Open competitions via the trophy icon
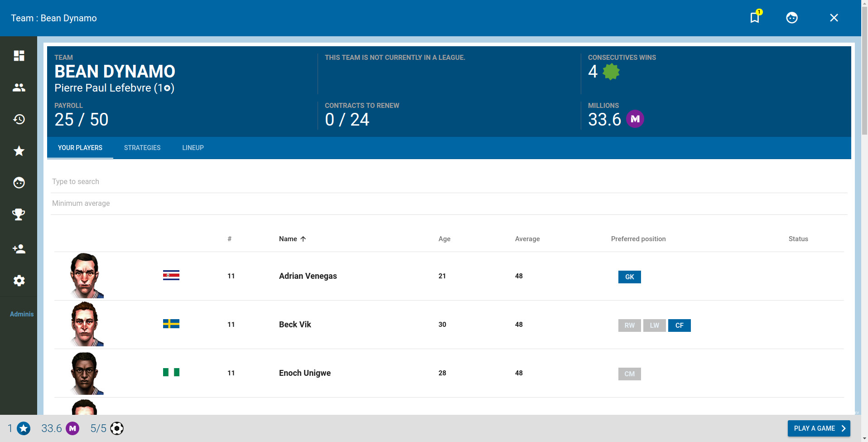The width and height of the screenshot is (868, 442). 19,214
